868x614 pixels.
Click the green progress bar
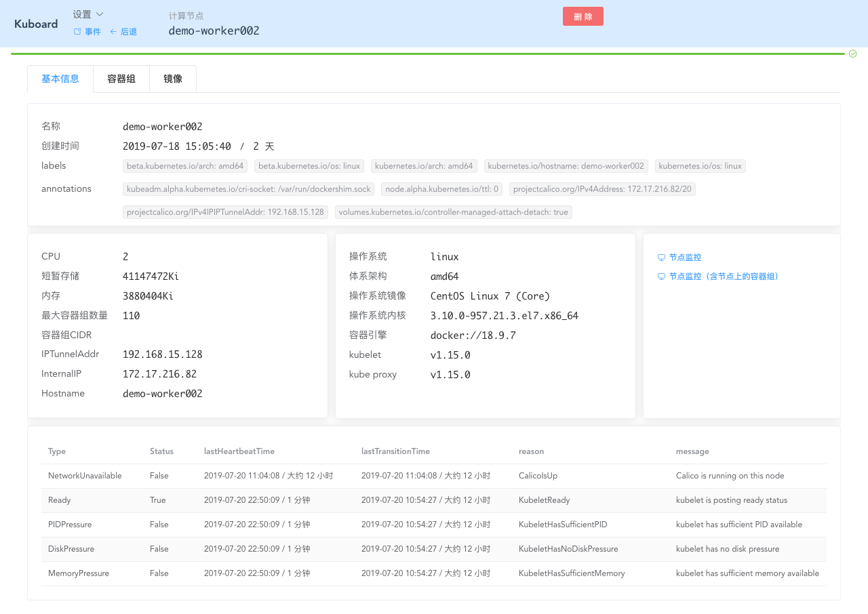[427, 54]
